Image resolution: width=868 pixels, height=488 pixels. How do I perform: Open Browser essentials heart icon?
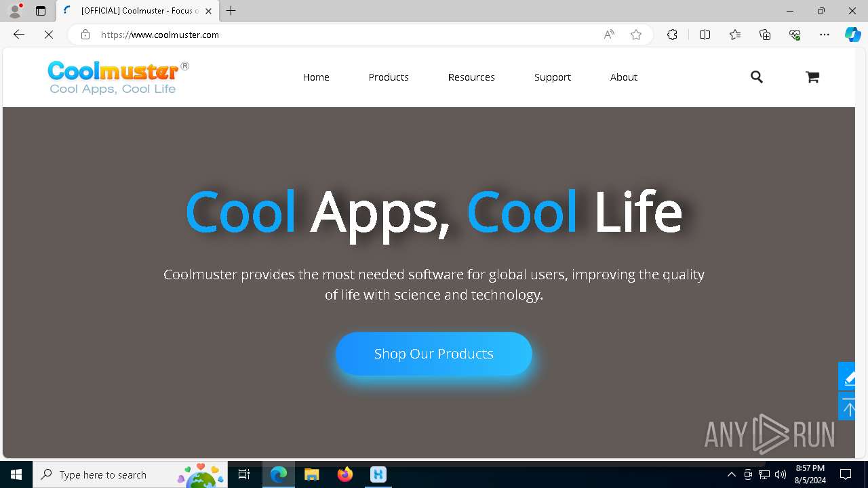[795, 35]
